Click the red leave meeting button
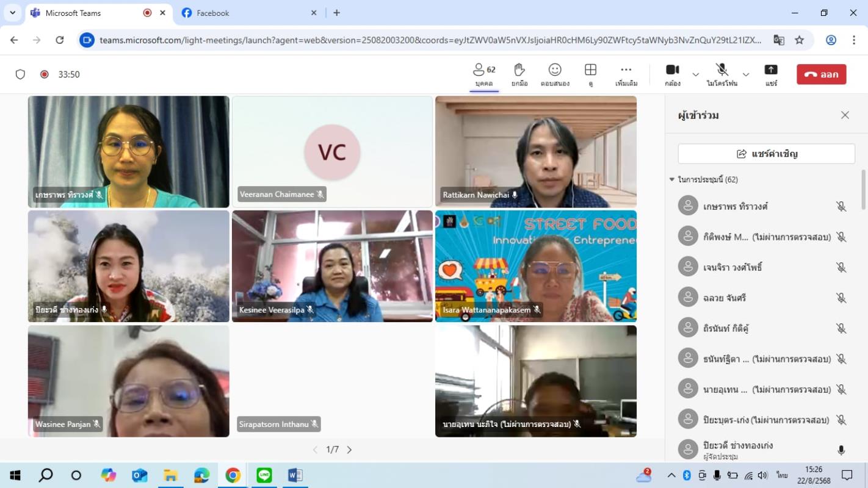The image size is (868, 488). tap(821, 74)
